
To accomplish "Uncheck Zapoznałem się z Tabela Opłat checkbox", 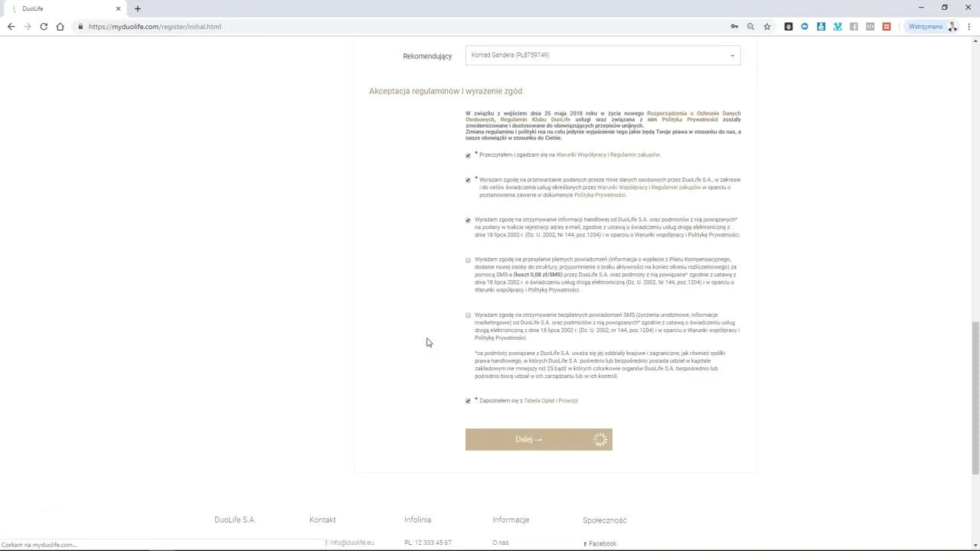I will tap(468, 401).
